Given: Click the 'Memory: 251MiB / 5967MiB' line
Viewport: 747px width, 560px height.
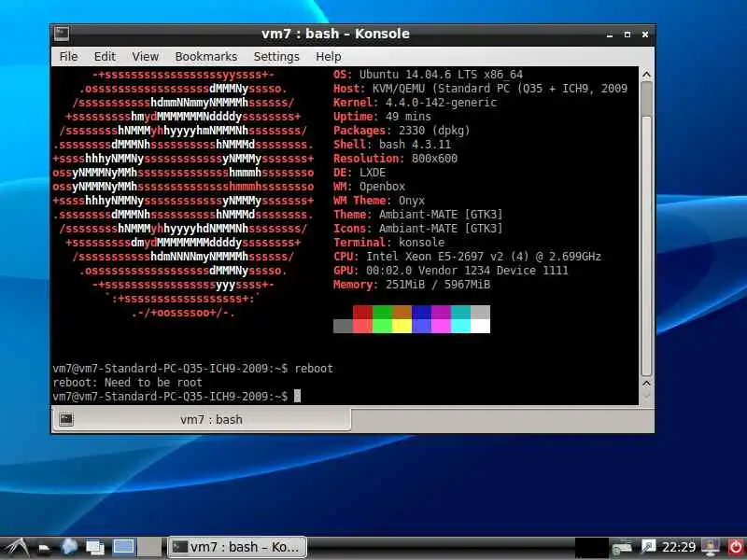Looking at the screenshot, I should click(x=412, y=285).
